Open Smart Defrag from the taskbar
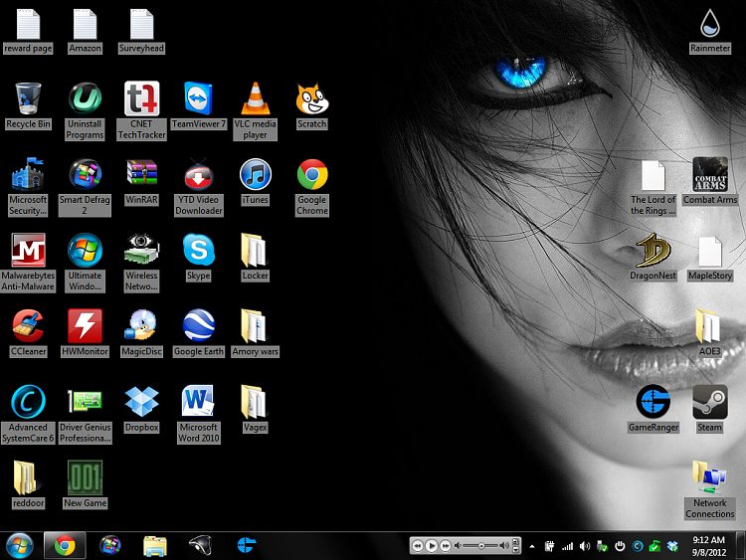This screenshot has height=560, width=746. pyautogui.click(x=109, y=545)
